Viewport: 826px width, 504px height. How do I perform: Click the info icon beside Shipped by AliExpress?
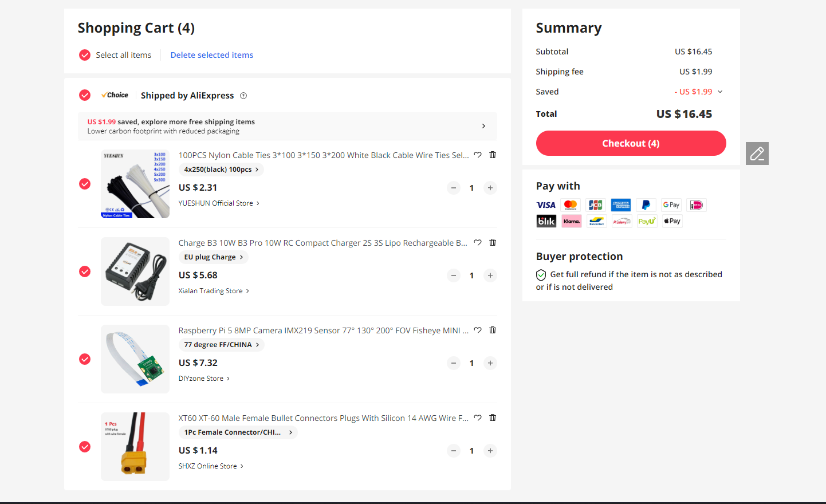(x=243, y=96)
